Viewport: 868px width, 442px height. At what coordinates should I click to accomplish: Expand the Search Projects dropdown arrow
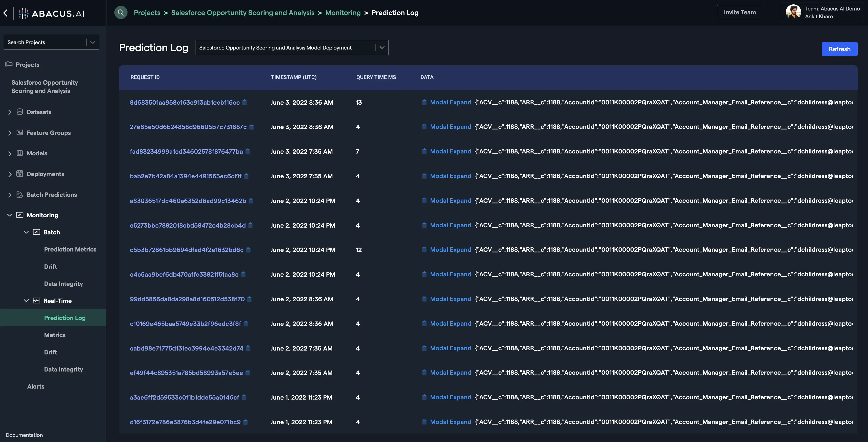[x=92, y=42]
